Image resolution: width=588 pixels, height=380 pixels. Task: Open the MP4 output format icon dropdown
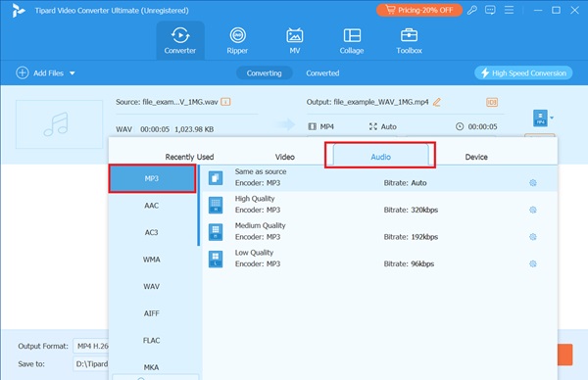click(543, 119)
